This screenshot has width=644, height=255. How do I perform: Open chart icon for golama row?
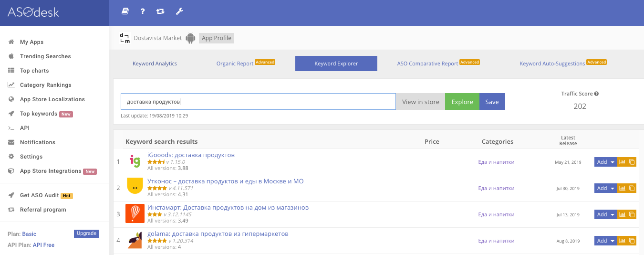point(622,241)
